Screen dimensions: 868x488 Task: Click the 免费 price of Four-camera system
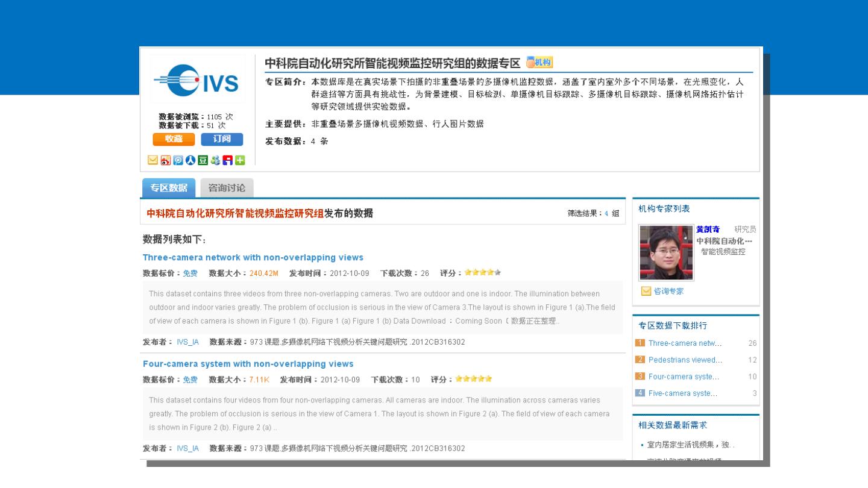click(190, 380)
